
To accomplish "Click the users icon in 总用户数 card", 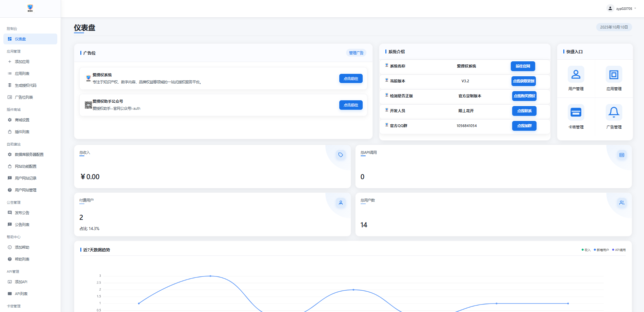I will 622,203.
